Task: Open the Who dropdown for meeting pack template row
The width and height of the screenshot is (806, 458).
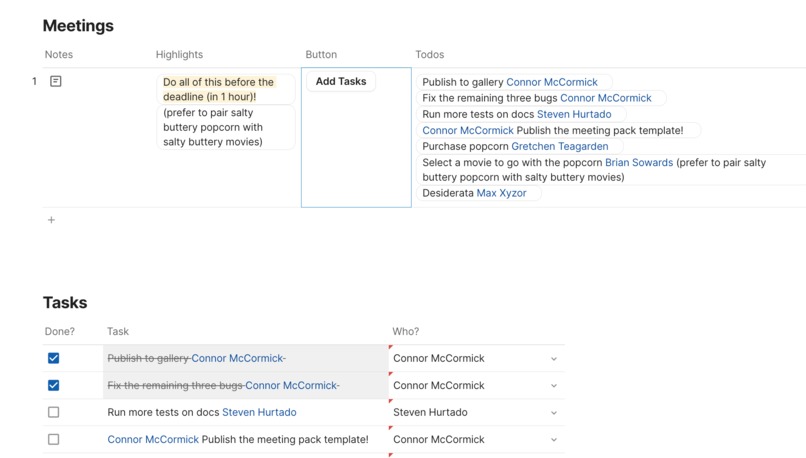Action: [x=554, y=439]
